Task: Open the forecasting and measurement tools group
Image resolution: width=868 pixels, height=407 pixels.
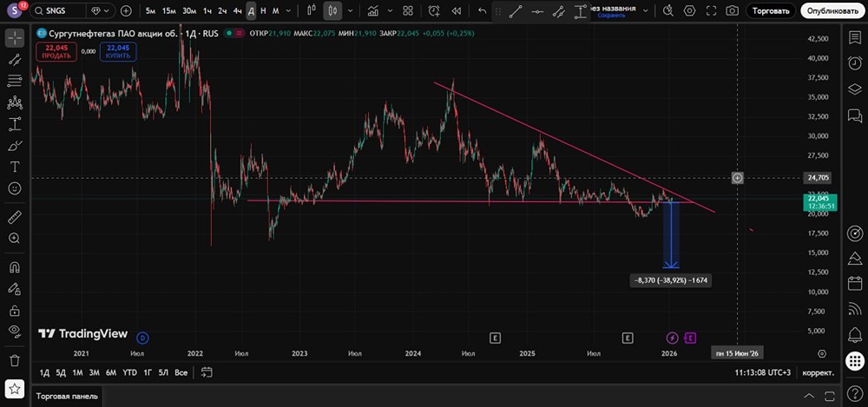Action: click(15, 124)
